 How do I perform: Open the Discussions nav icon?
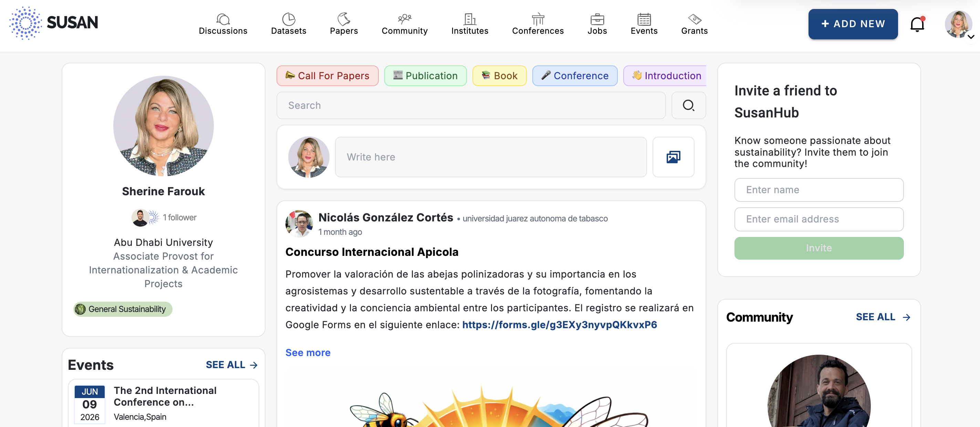click(223, 19)
